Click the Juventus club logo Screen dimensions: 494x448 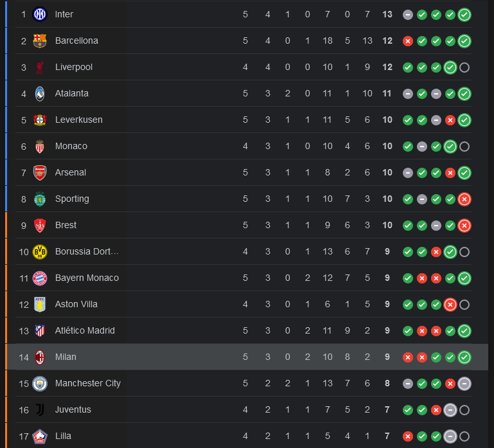click(x=40, y=410)
